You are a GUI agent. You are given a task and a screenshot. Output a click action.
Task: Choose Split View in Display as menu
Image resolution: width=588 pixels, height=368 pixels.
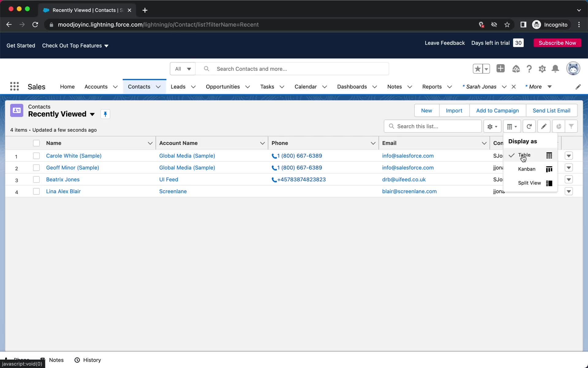point(530,183)
